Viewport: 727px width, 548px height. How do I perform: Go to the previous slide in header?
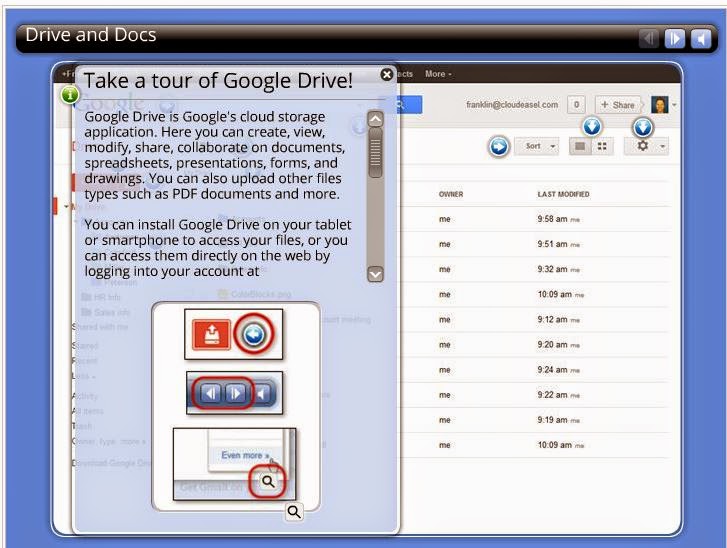(x=649, y=38)
